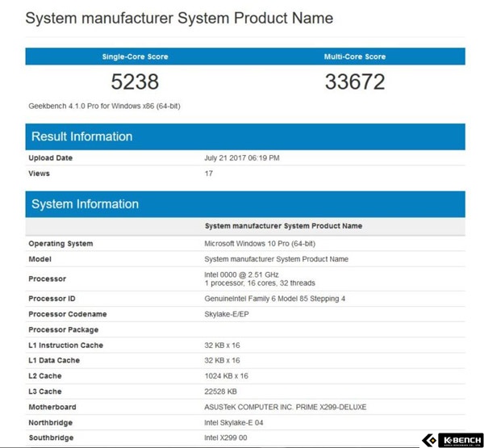Click the Views label
The width and height of the screenshot is (484, 448).
click(x=39, y=174)
